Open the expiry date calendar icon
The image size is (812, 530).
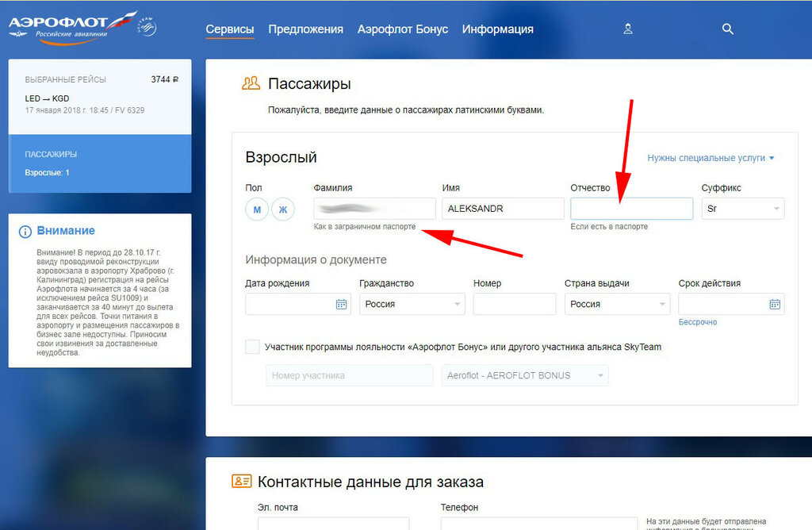point(775,304)
